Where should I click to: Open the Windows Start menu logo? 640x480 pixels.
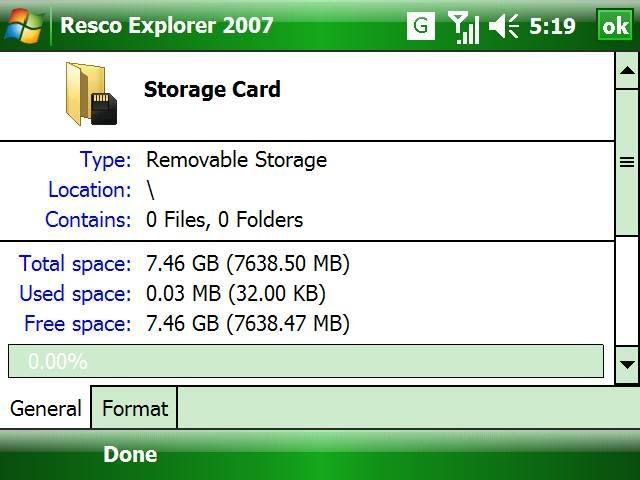click(x=23, y=25)
